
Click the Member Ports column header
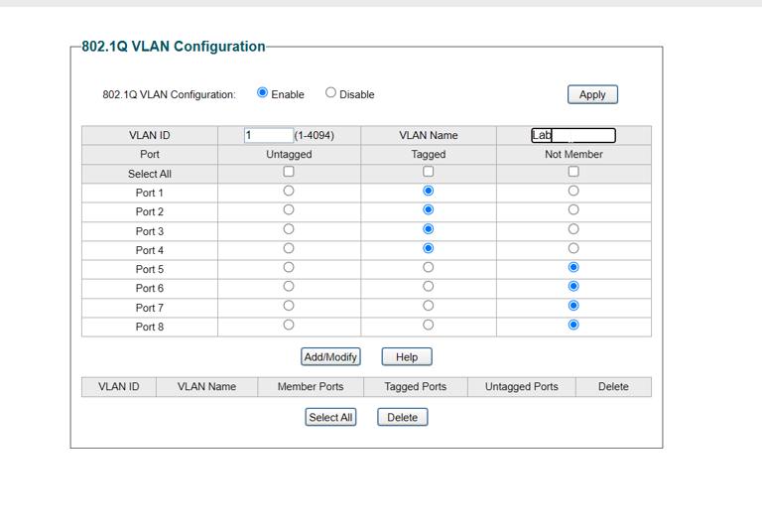click(x=311, y=387)
